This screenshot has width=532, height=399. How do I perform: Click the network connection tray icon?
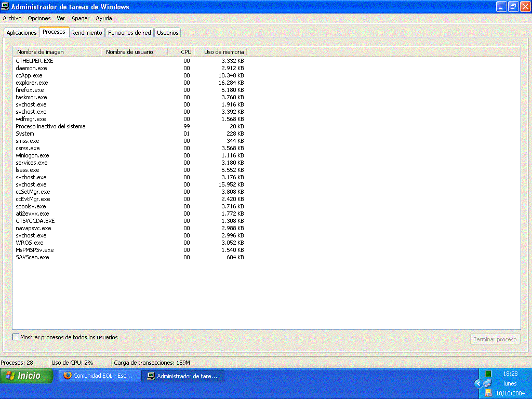pos(488,383)
